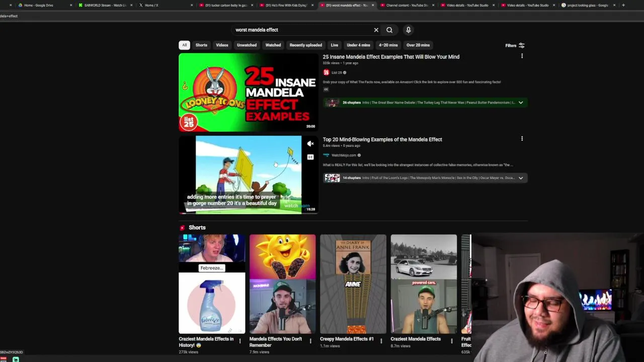
Task: Start voice search with the microphone icon
Action: click(x=409, y=30)
